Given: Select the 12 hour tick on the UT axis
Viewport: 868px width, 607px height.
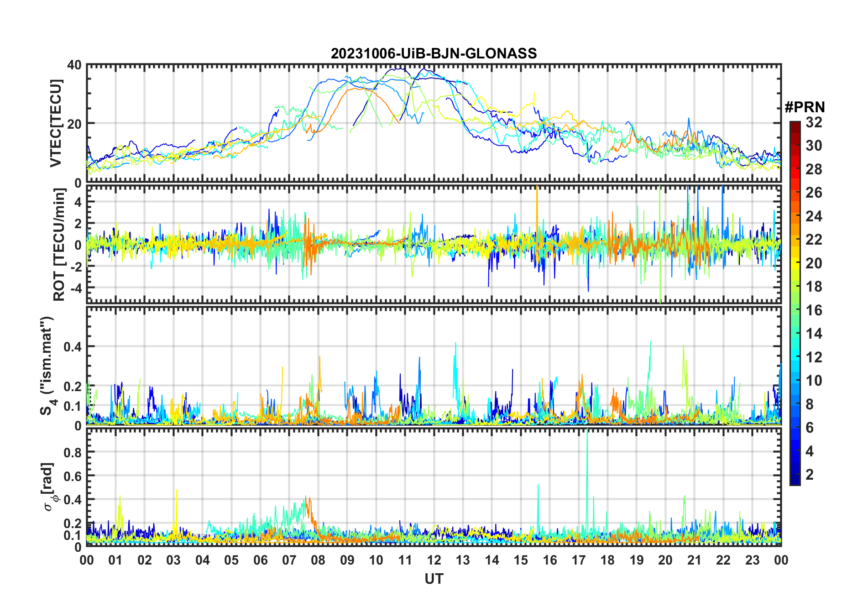Looking at the screenshot, I should [x=434, y=560].
